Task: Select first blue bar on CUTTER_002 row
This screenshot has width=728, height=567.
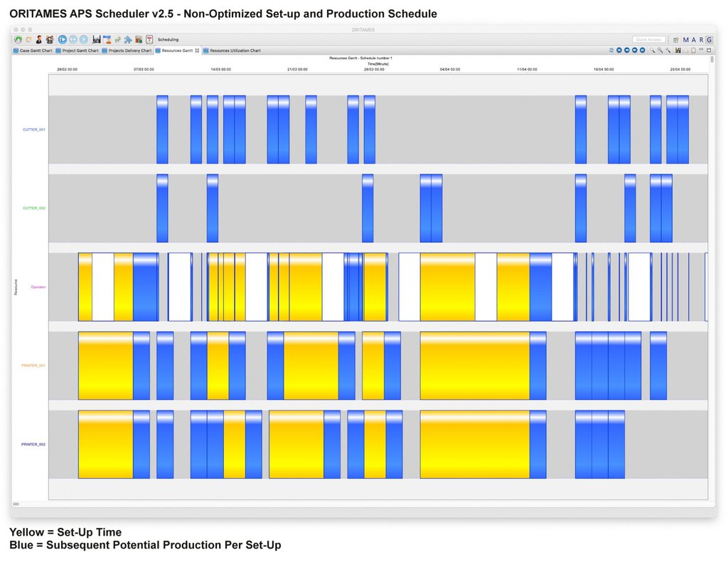Action: pos(163,208)
